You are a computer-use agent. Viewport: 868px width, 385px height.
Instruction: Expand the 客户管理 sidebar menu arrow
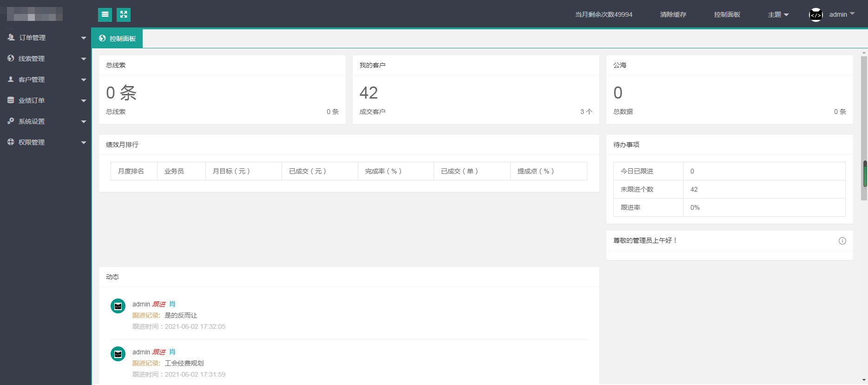[84, 80]
